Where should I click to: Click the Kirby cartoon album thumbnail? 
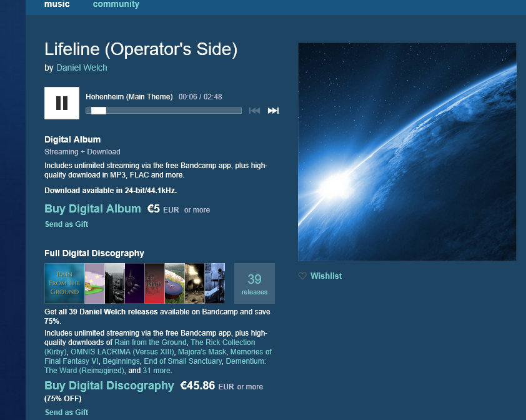pos(94,283)
